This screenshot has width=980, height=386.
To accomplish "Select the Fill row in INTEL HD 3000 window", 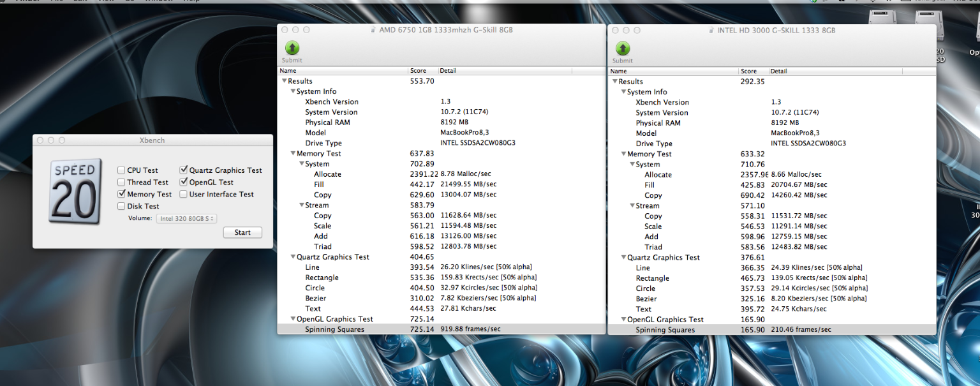I will (772, 185).
